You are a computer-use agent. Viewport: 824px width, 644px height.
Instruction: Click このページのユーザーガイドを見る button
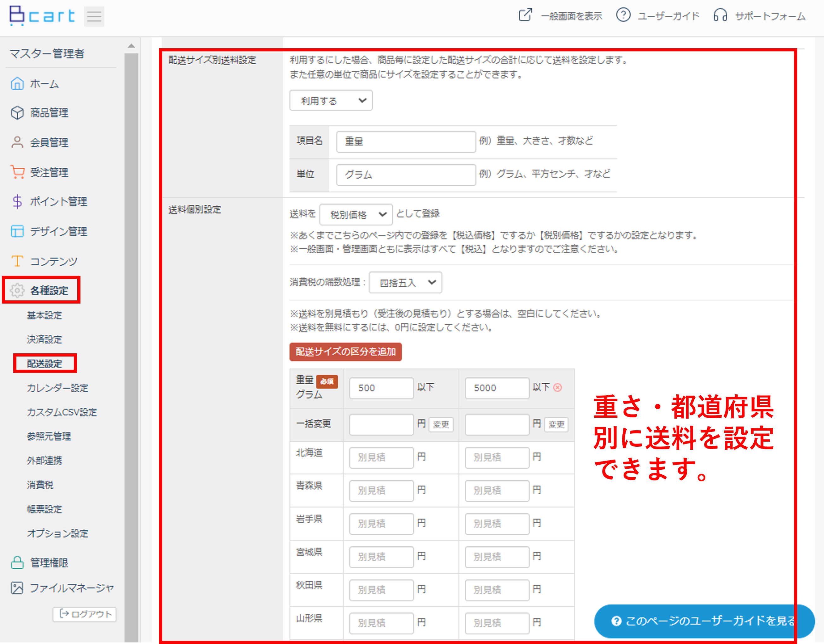tap(704, 621)
